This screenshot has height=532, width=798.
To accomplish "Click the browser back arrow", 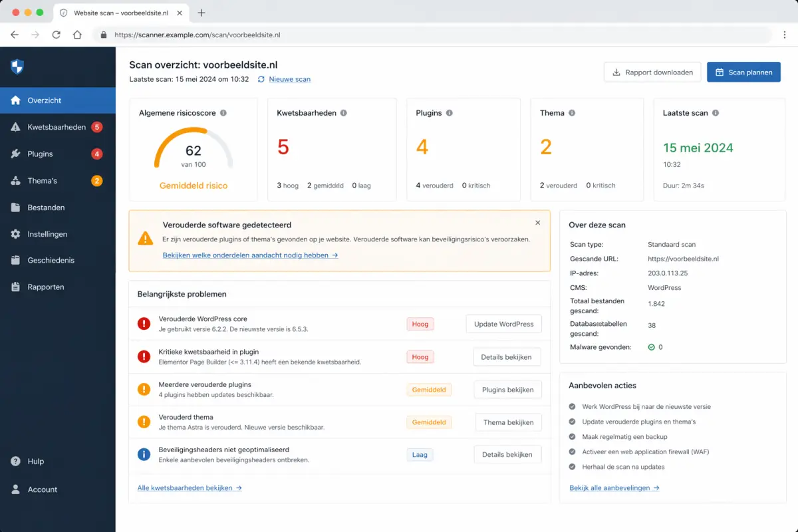I will tap(15, 35).
